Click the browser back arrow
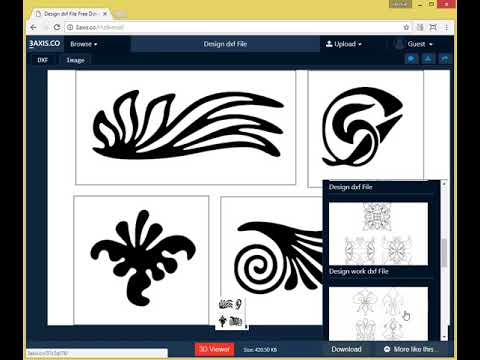480x360 pixels. point(34,27)
